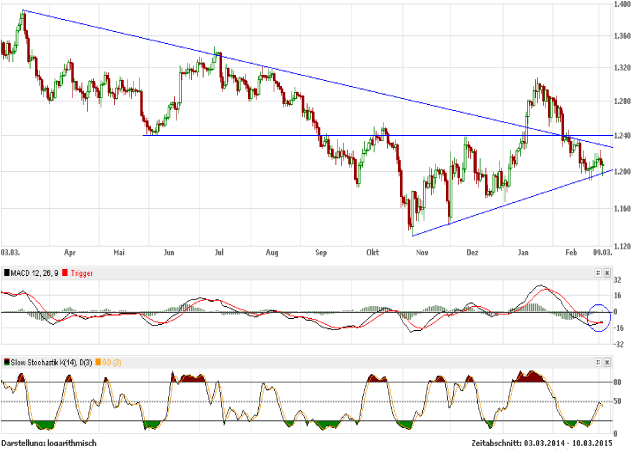
Task: Click the small icon at top-right of Stochastik panel
Action: tap(608, 360)
